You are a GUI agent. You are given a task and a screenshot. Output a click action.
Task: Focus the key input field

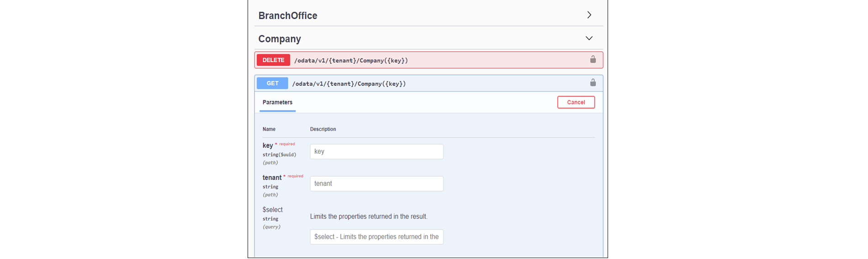click(376, 151)
